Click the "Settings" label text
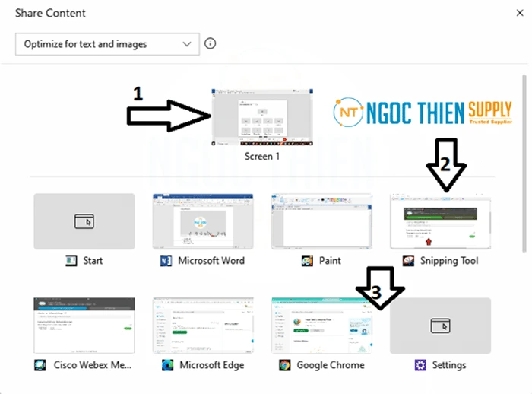The width and height of the screenshot is (532, 394). tap(449, 365)
